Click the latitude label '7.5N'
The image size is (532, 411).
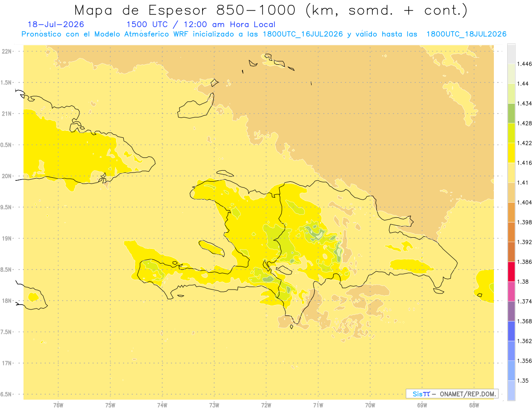[x=7, y=332]
